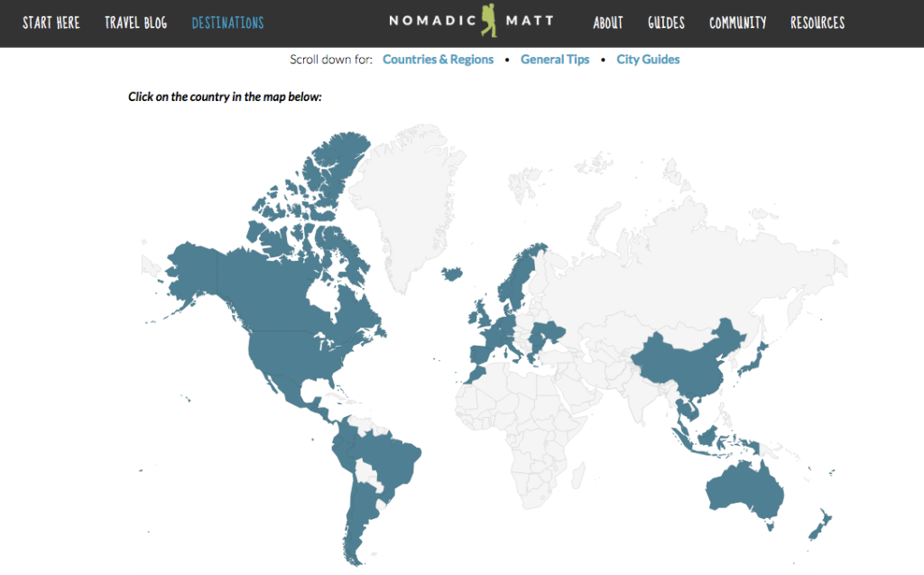Open the Countries & Regions link

pos(439,59)
